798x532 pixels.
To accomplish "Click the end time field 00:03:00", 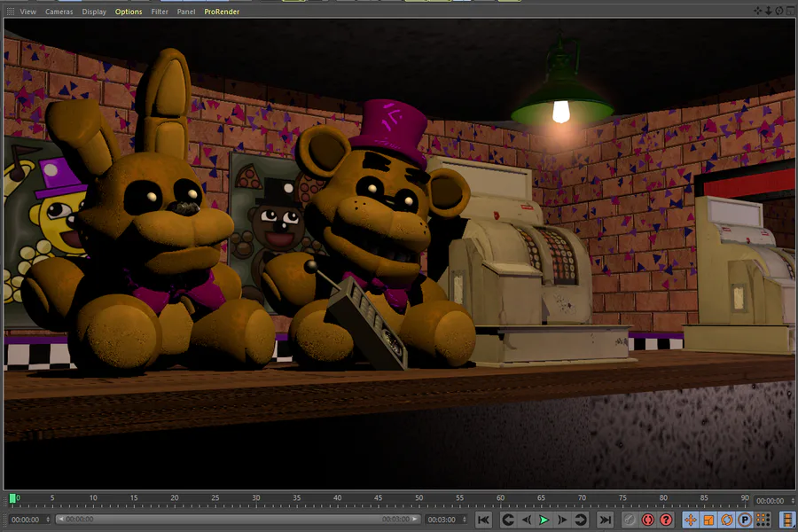I will pos(442,520).
